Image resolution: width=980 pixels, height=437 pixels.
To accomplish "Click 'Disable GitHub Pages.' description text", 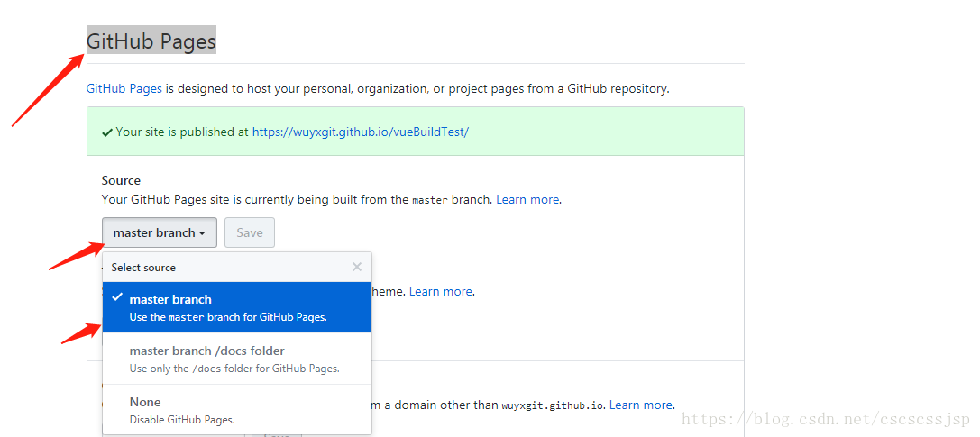I will point(182,420).
